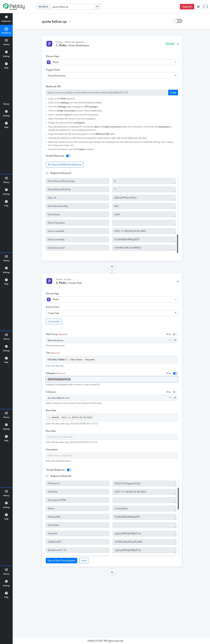Screen dimensions: 210x644
Task: Click the Breadcrumb 0 Id label field
Action: (78, 550)
